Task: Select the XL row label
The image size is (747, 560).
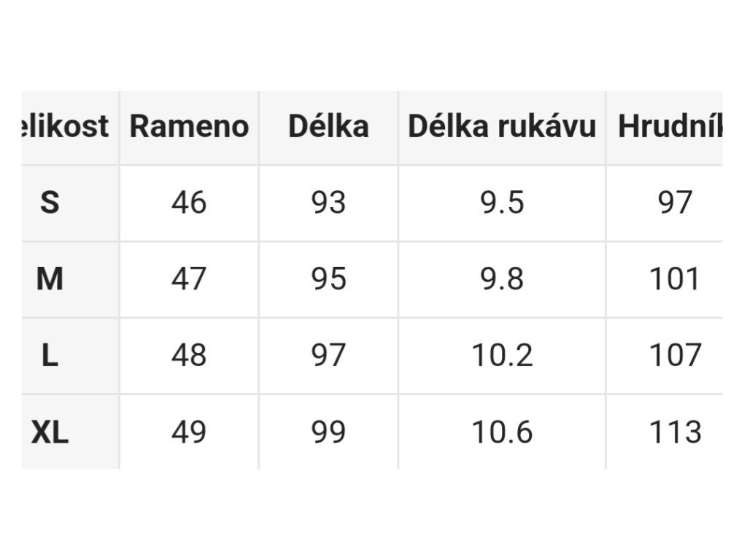Action: [x=50, y=432]
